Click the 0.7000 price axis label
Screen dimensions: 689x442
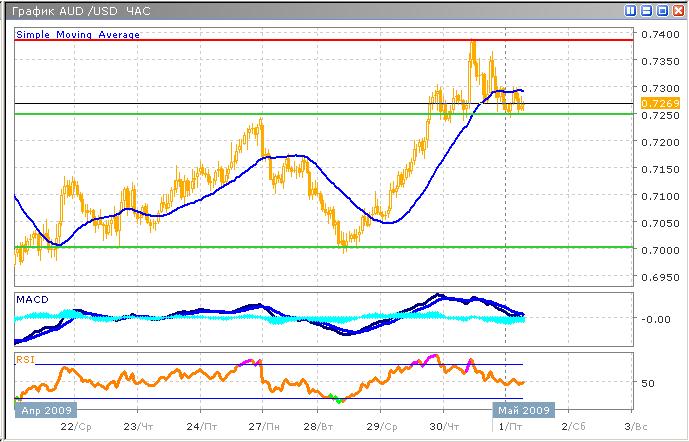pyautogui.click(x=656, y=249)
